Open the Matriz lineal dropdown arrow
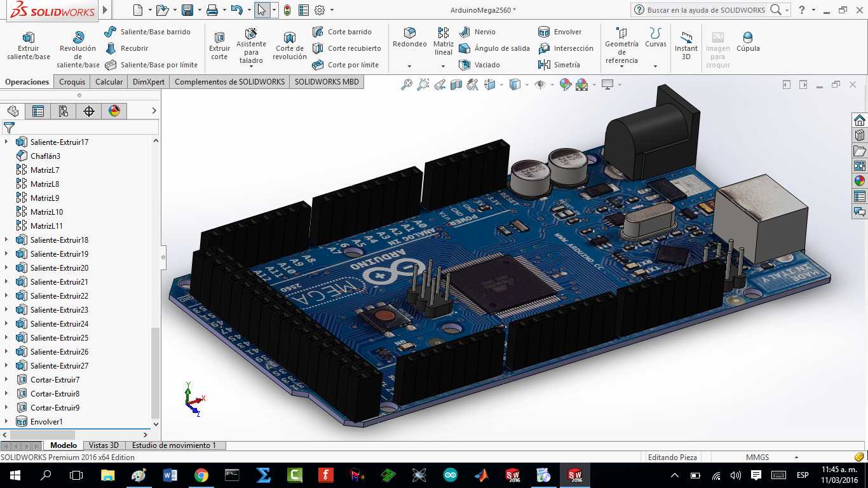 (x=444, y=66)
